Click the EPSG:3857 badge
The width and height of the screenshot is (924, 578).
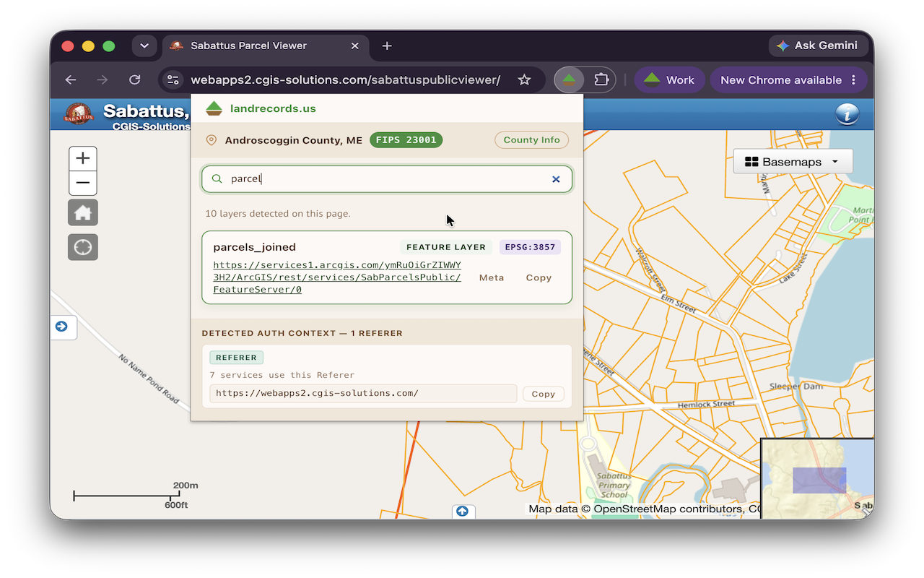click(x=530, y=247)
